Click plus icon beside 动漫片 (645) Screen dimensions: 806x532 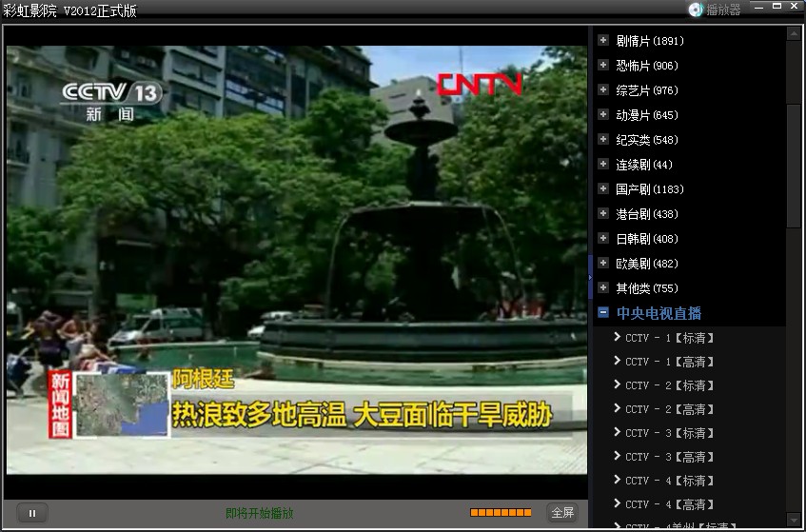coord(602,114)
